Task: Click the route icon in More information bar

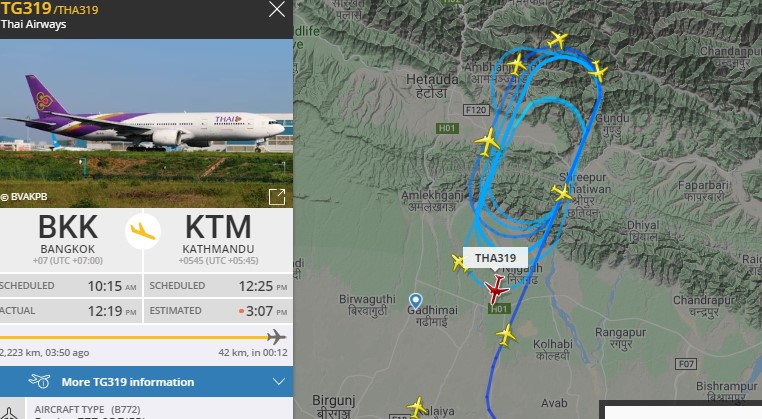Action: point(39,382)
